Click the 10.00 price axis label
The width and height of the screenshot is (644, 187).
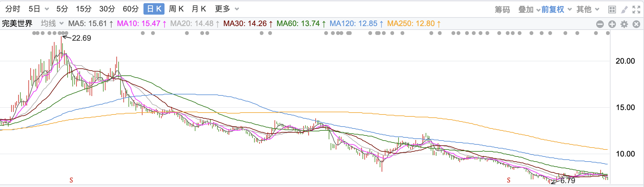click(x=625, y=154)
